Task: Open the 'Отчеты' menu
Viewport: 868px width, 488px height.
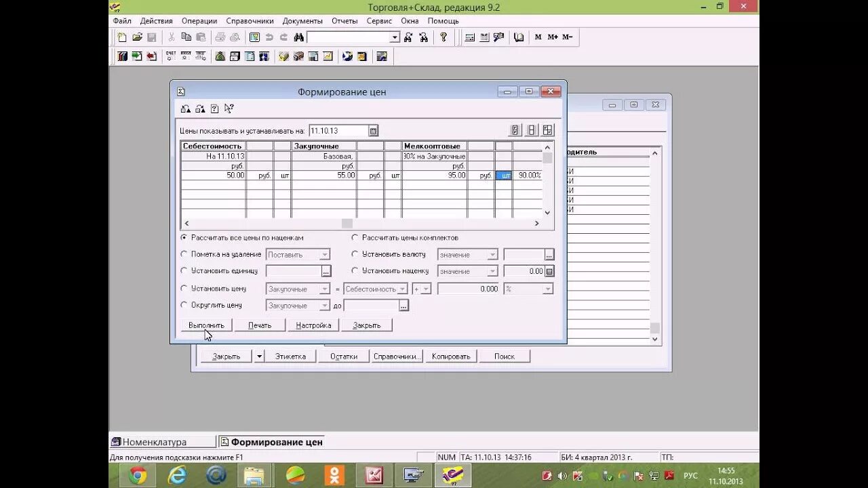Action: coord(344,21)
